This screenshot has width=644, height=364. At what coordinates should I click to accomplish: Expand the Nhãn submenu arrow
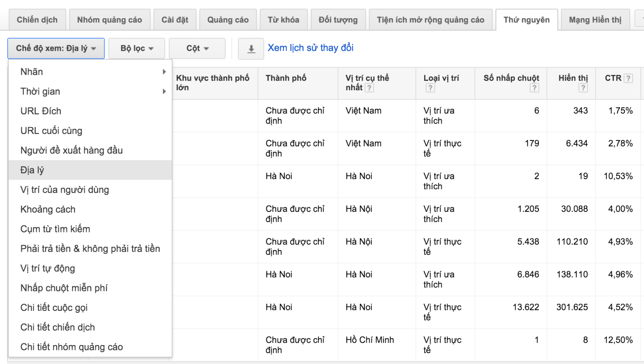[x=164, y=72]
